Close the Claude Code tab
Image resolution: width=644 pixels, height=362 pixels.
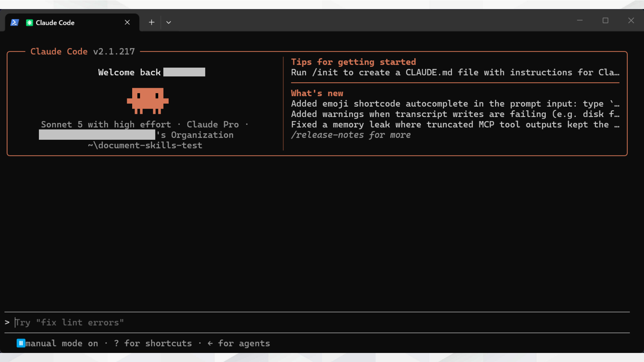(x=127, y=22)
